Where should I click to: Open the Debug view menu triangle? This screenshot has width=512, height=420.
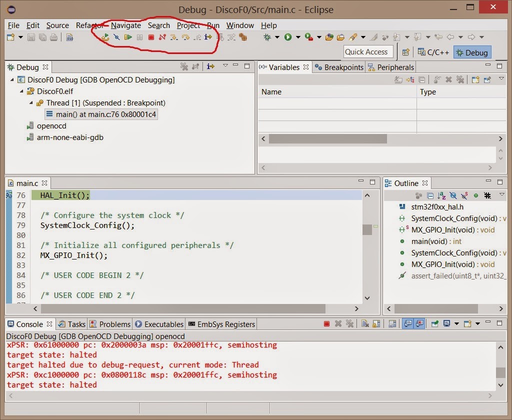point(225,65)
